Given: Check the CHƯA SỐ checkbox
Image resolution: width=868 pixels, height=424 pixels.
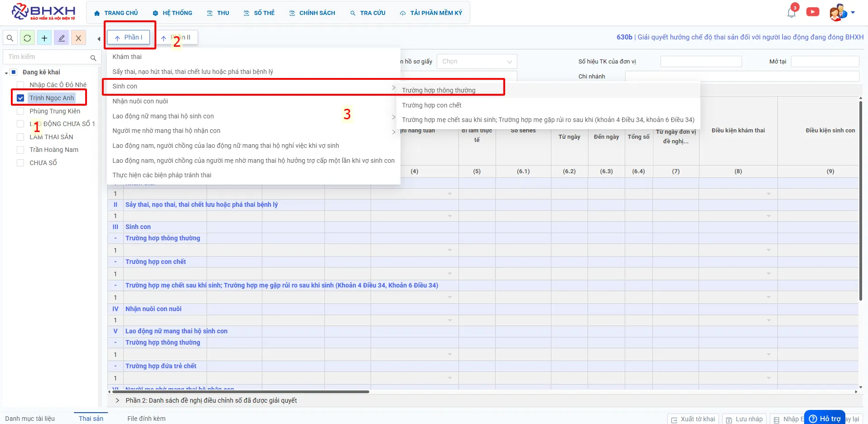Looking at the screenshot, I should (20, 163).
